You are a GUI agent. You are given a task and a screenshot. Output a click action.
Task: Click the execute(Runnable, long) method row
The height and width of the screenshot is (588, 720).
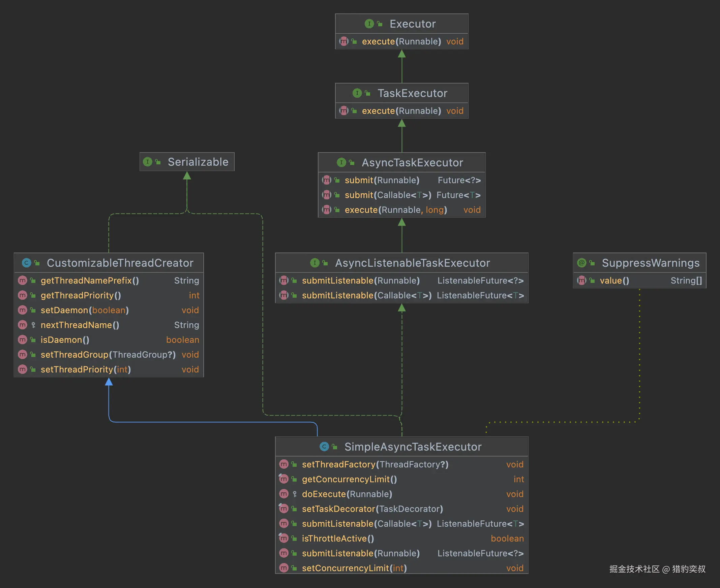coord(396,210)
